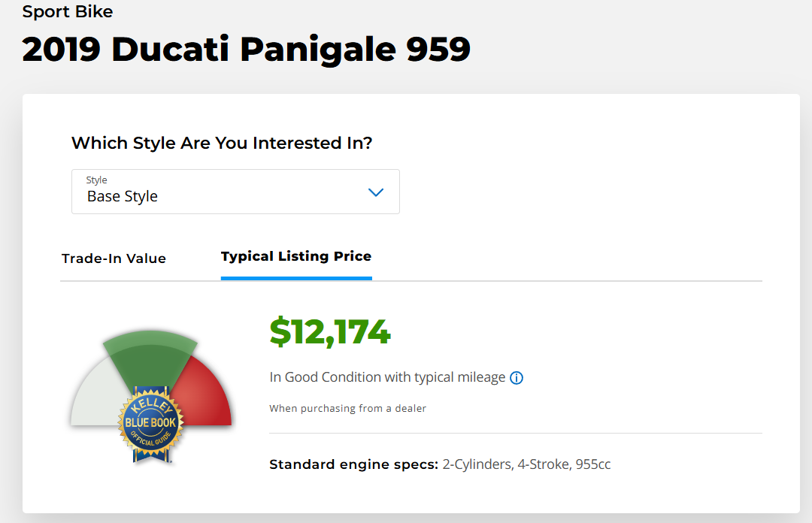Select the Typical Listing Price tab

tap(296, 256)
